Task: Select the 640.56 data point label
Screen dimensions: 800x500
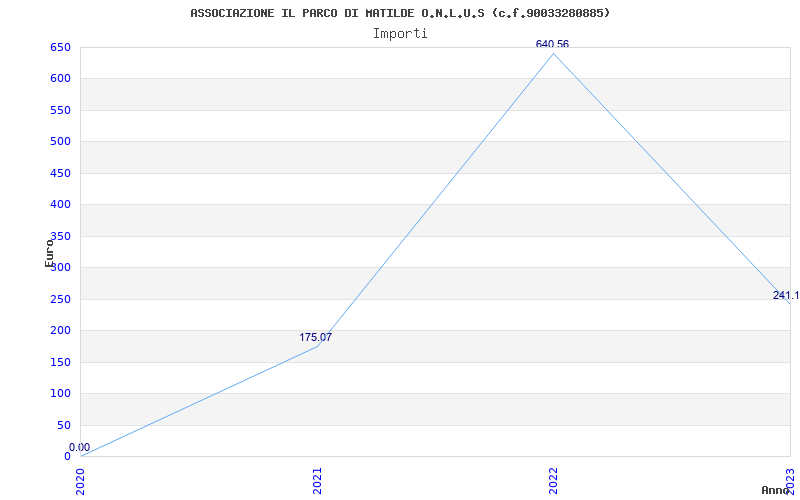Action: click(552, 44)
